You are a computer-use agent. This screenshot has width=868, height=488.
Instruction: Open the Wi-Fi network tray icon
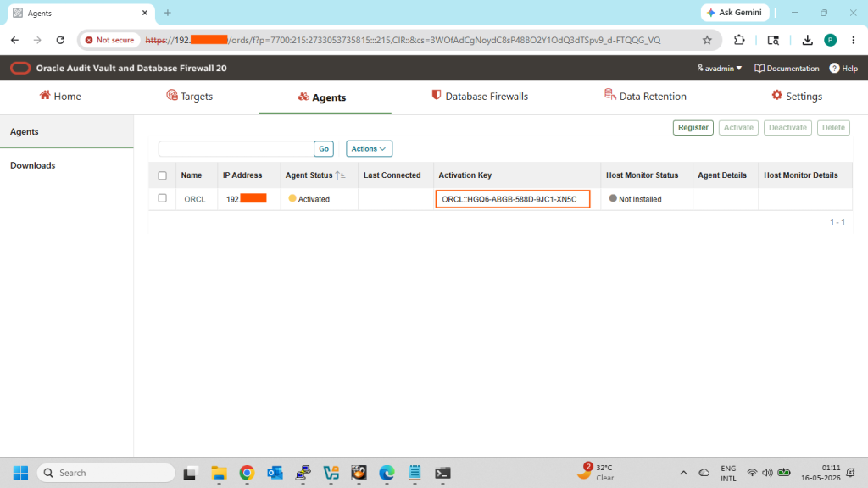tap(752, 473)
